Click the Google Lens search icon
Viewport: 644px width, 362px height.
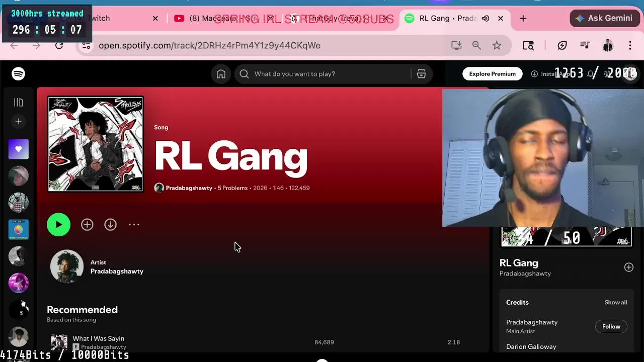tap(528, 46)
